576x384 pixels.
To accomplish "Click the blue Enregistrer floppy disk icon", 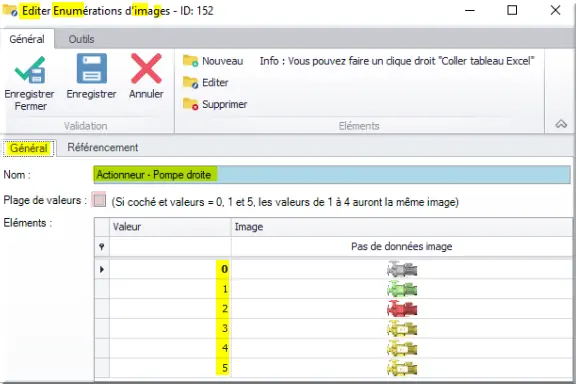I will tap(91, 68).
